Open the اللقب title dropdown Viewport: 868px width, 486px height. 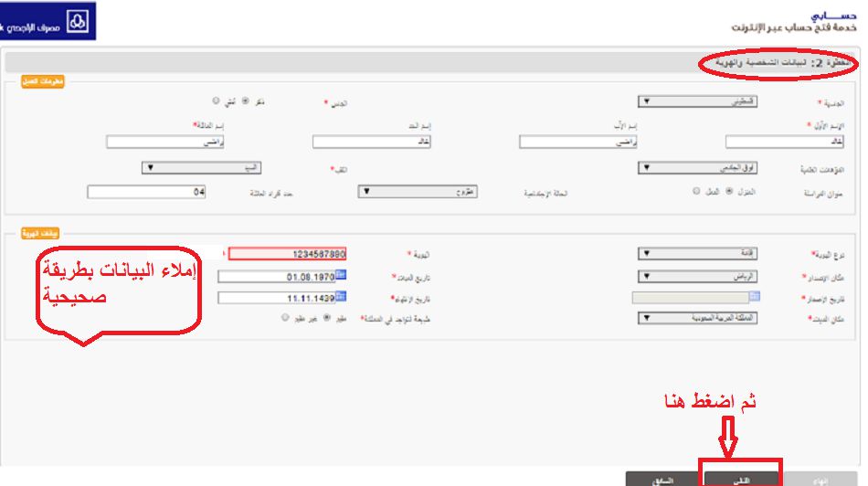[202, 168]
